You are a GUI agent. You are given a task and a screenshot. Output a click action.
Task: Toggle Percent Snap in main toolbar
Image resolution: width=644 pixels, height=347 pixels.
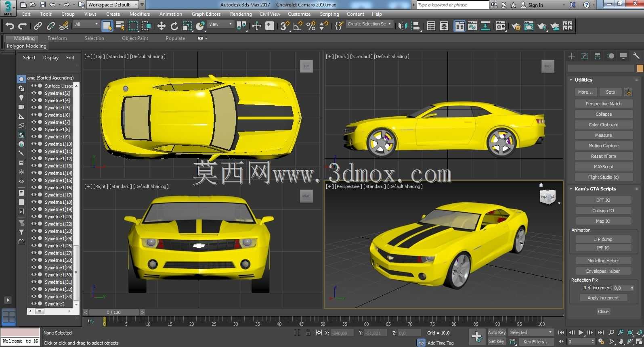point(311,26)
